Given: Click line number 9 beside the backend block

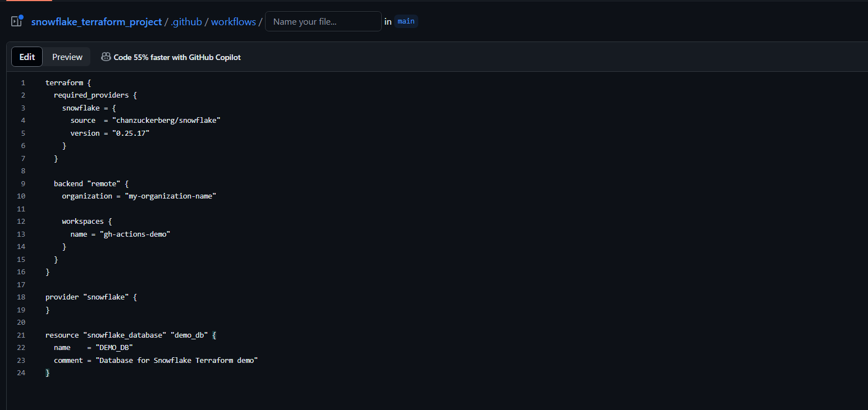Looking at the screenshot, I should pyautogui.click(x=22, y=183).
